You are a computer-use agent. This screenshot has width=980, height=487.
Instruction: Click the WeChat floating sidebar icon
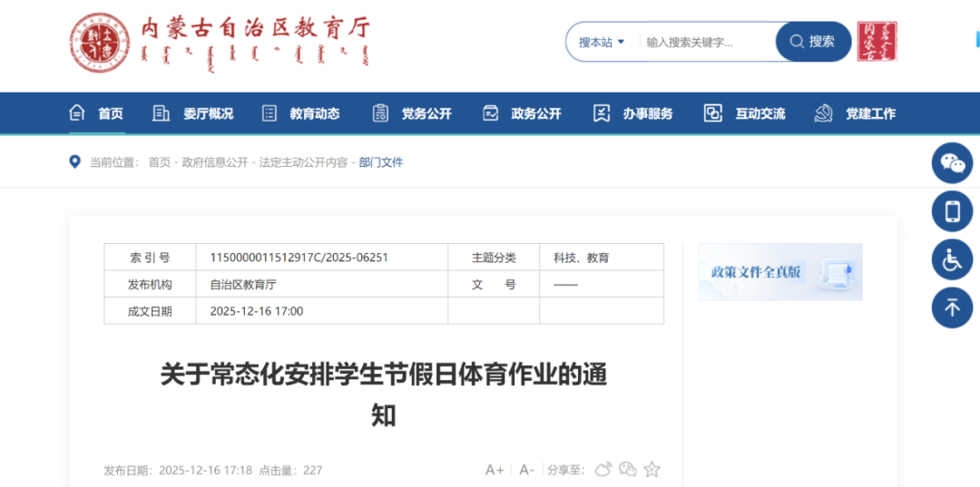click(952, 163)
